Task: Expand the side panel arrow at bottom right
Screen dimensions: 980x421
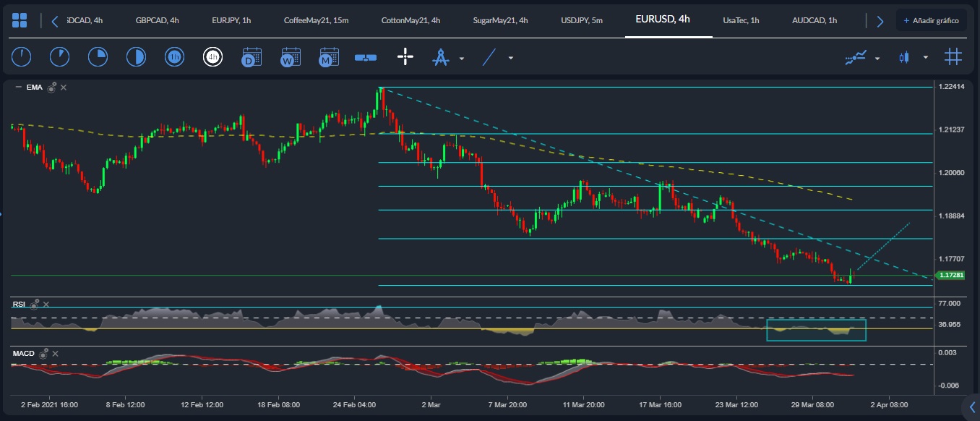Action: coord(972,406)
